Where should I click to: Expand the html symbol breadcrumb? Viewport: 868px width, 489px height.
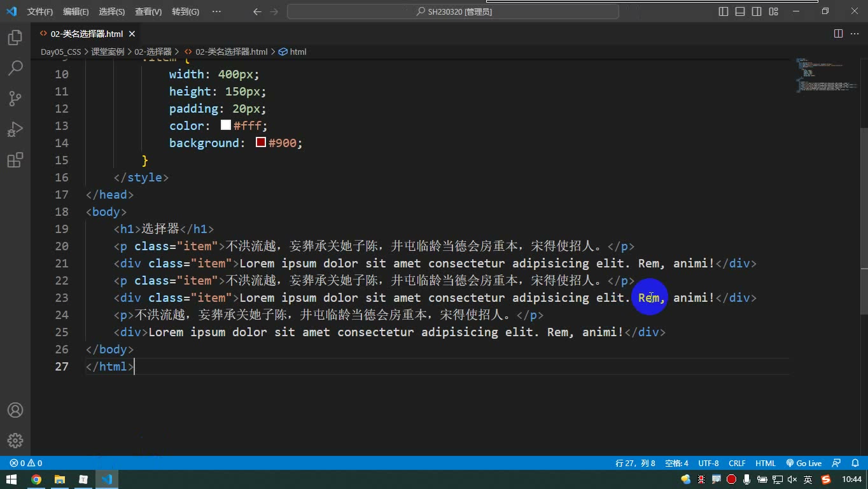tap(293, 52)
